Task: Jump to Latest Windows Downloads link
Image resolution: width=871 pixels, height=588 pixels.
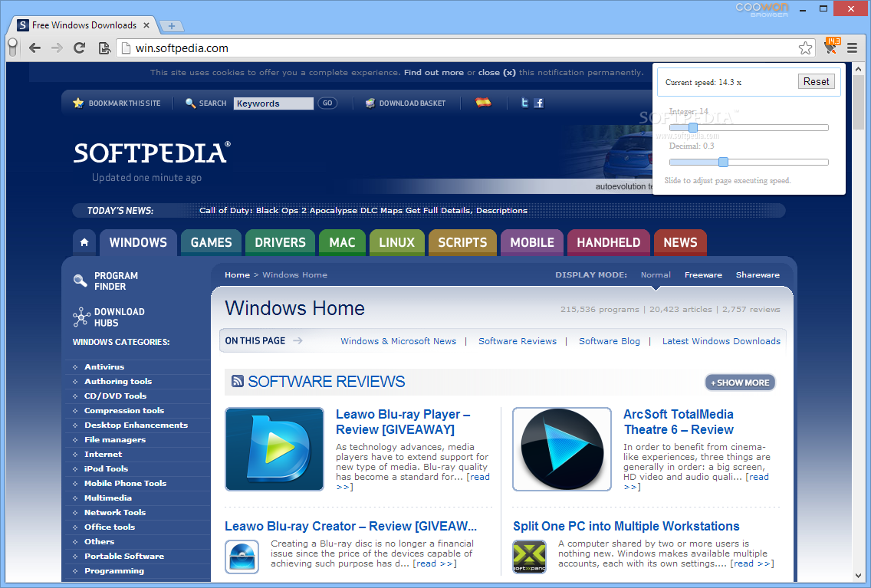Action: [721, 341]
